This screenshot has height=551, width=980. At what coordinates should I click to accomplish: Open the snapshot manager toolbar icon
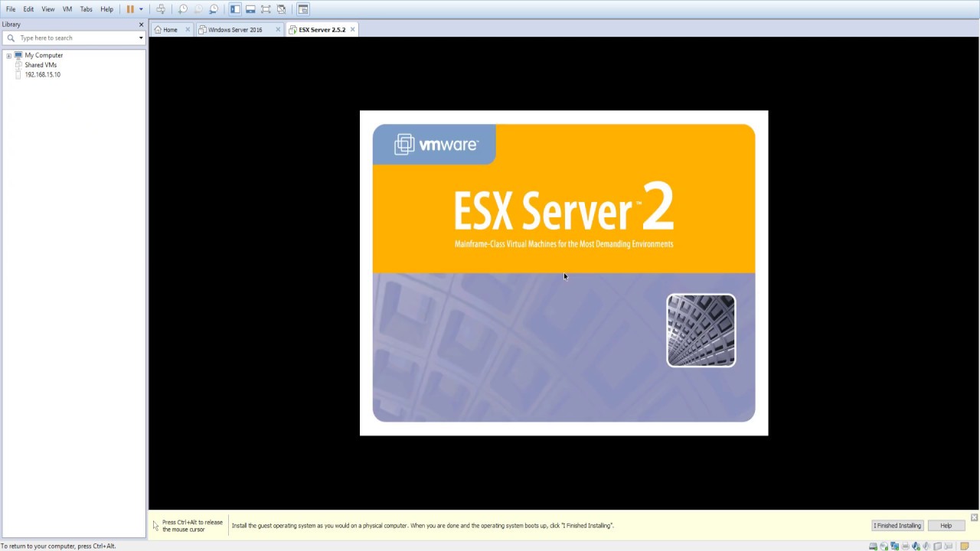pos(214,9)
